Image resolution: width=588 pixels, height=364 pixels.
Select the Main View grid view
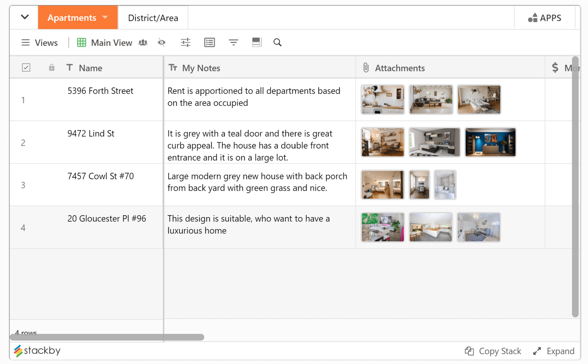104,43
